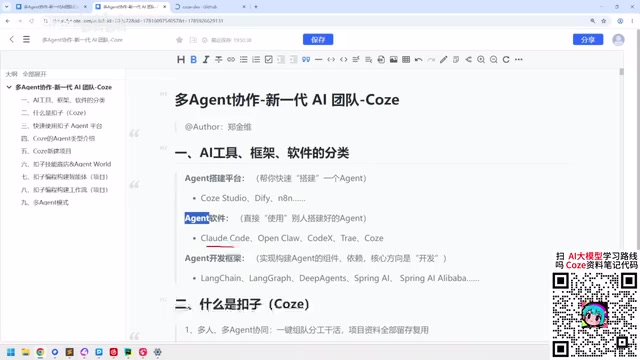Insert an ordered numbered list
The image size is (640, 360).
[x=256, y=60]
